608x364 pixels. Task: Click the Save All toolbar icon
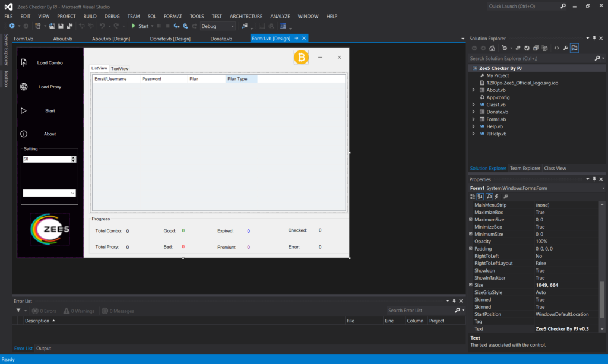coord(70,26)
